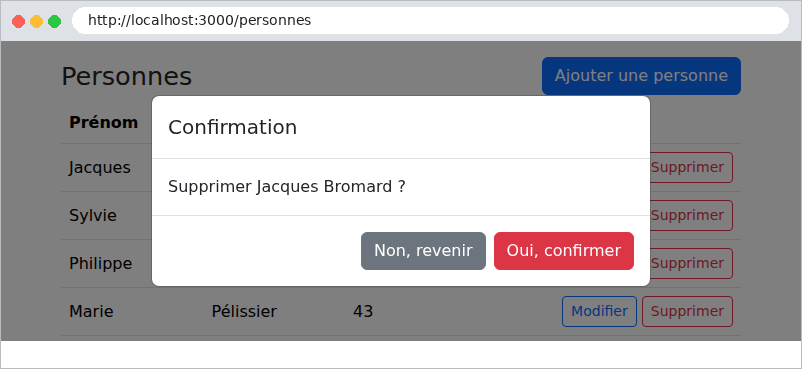Focus the localhost:3000/personnes address bar
Viewport: 802px width, 369px height.
point(431,20)
